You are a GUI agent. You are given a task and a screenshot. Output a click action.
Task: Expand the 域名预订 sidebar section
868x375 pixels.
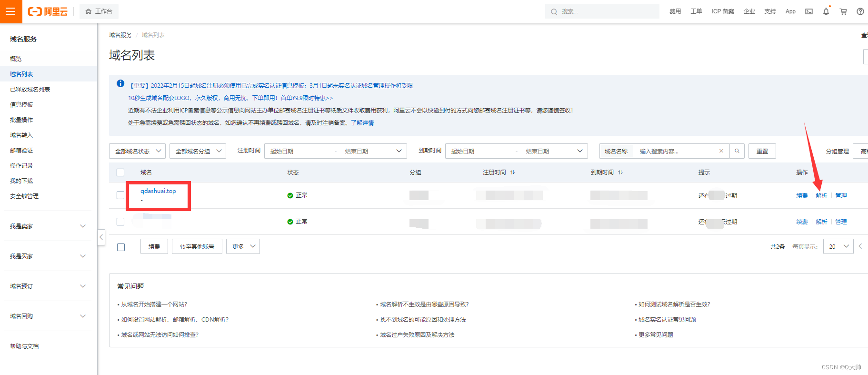coord(48,286)
